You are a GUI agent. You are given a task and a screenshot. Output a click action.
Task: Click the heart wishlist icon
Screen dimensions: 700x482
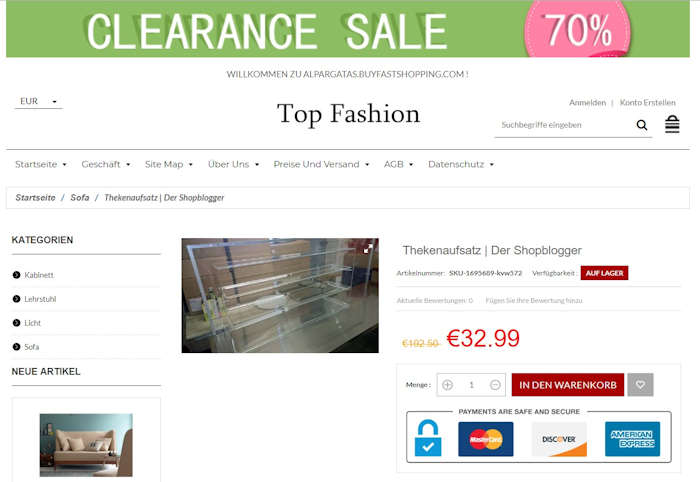tap(640, 385)
